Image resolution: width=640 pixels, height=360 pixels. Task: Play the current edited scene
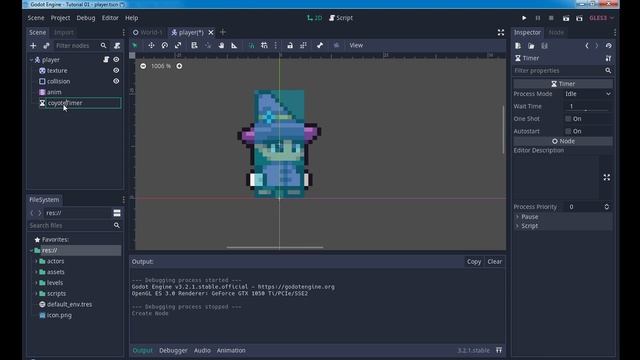coord(566,18)
